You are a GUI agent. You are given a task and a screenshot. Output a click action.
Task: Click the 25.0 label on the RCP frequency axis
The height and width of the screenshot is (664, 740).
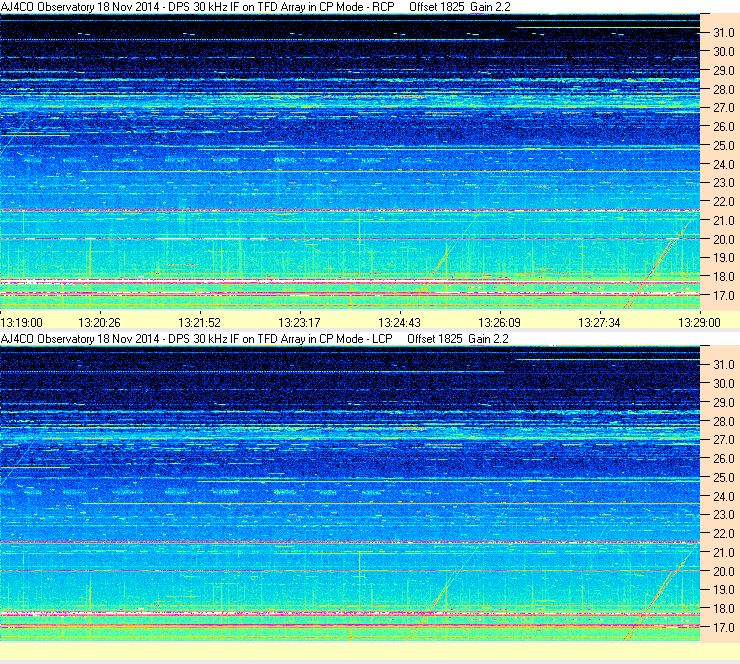point(723,146)
